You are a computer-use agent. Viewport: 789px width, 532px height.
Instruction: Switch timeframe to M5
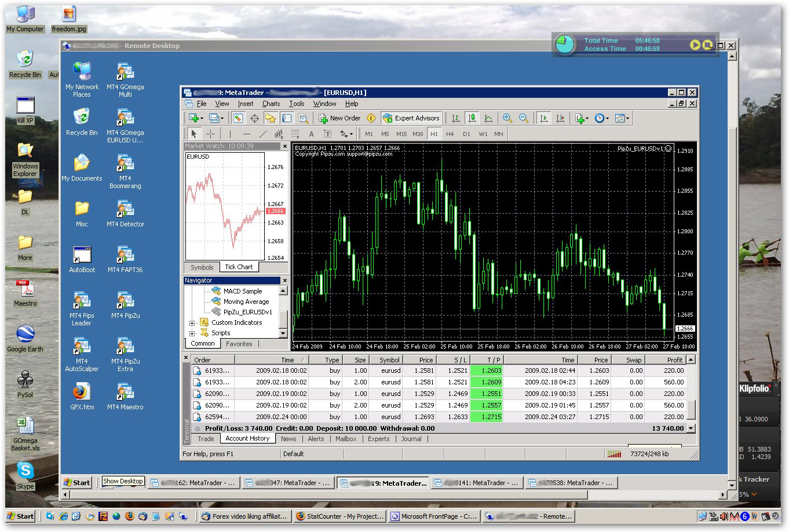(x=385, y=134)
